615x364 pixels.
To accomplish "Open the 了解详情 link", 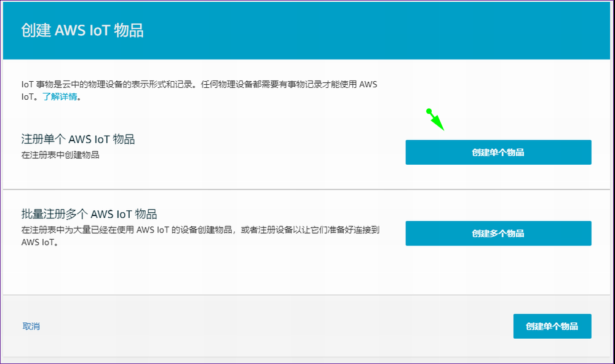I will tap(60, 97).
